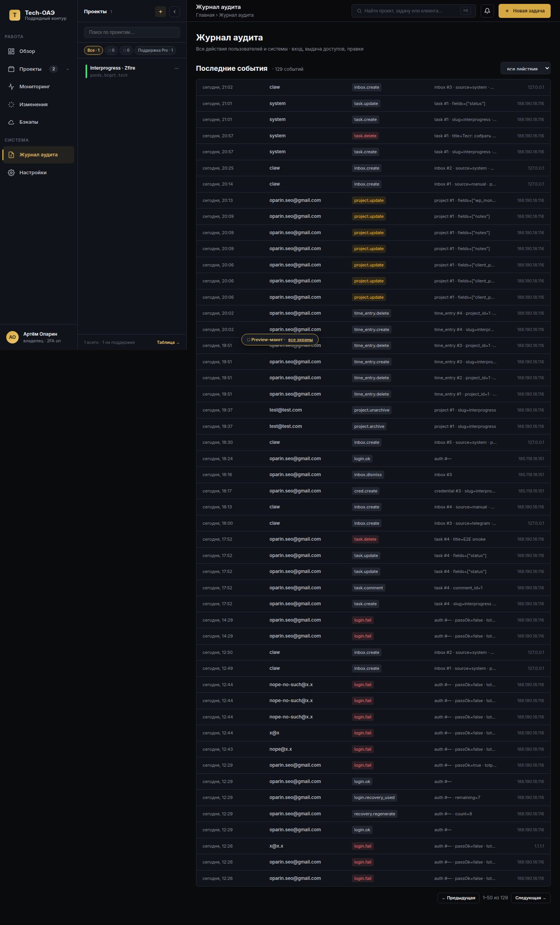Click the auth #— · count=8 detail
This screenshot has height=925, width=560.
point(453,814)
